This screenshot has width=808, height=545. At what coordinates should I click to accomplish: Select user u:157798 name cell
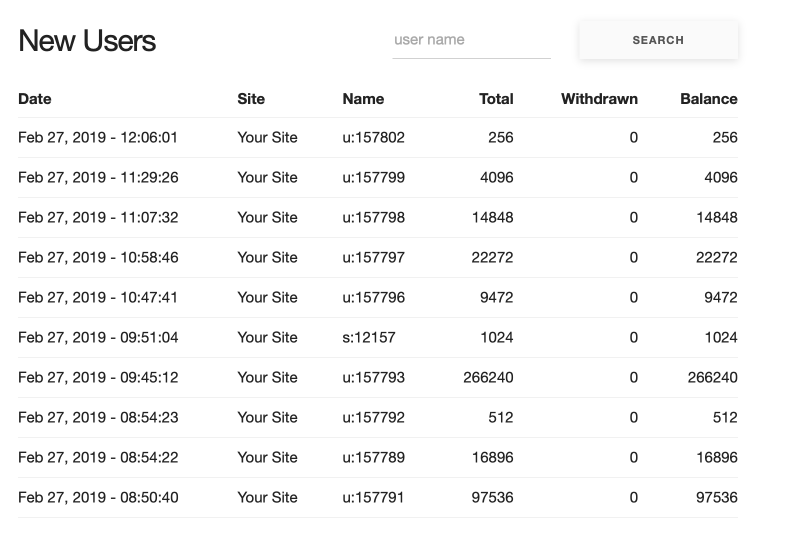point(374,217)
